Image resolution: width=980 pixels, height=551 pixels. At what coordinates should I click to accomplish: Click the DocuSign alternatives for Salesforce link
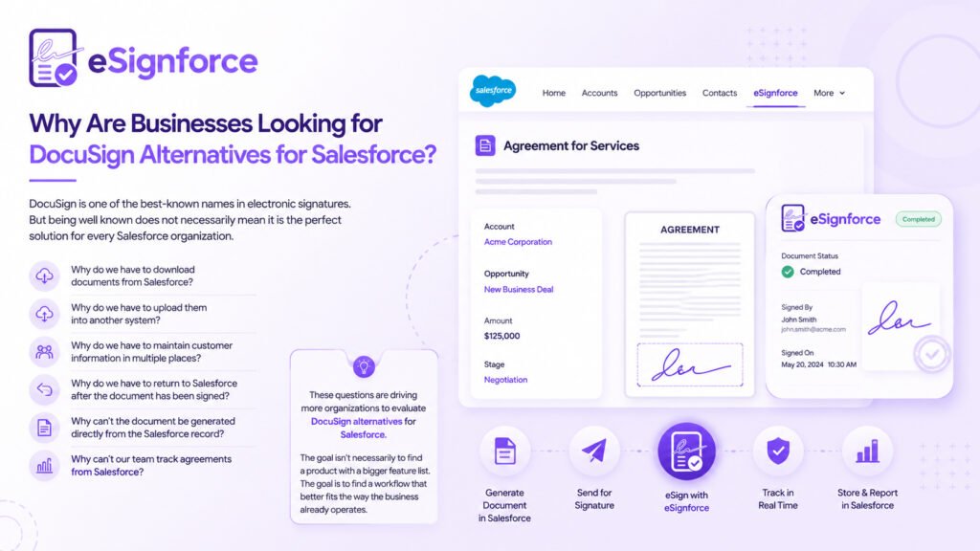click(x=363, y=428)
